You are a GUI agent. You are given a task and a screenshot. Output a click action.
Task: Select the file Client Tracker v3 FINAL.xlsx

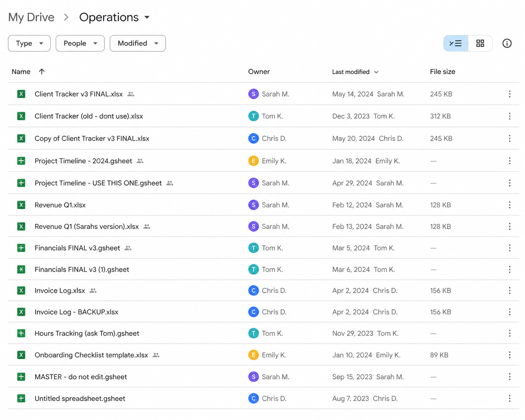79,94
